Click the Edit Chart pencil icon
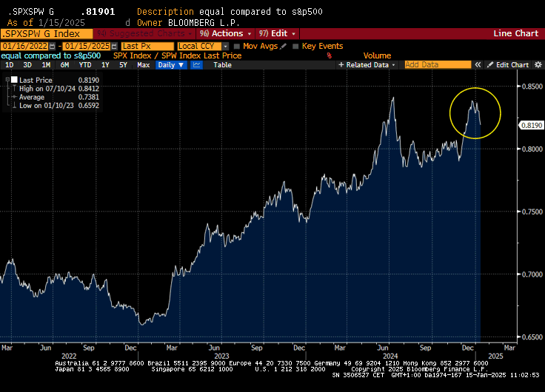Viewport: 545px width, 392px height. coord(490,64)
